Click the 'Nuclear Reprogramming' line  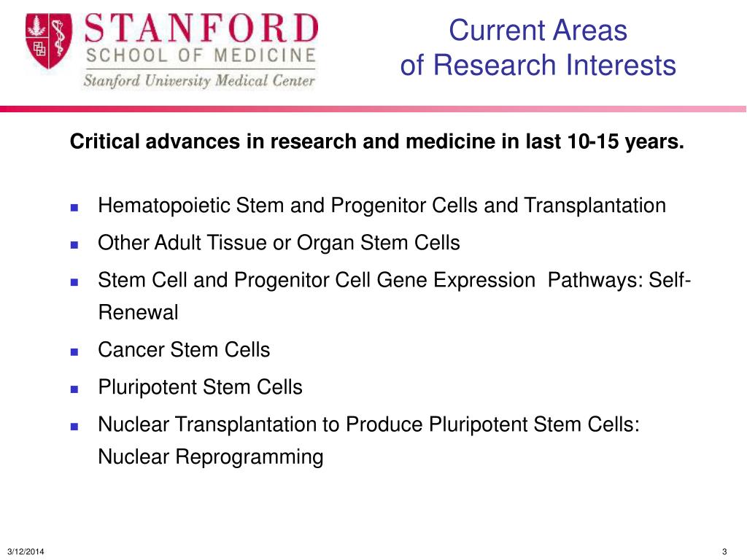point(211,456)
